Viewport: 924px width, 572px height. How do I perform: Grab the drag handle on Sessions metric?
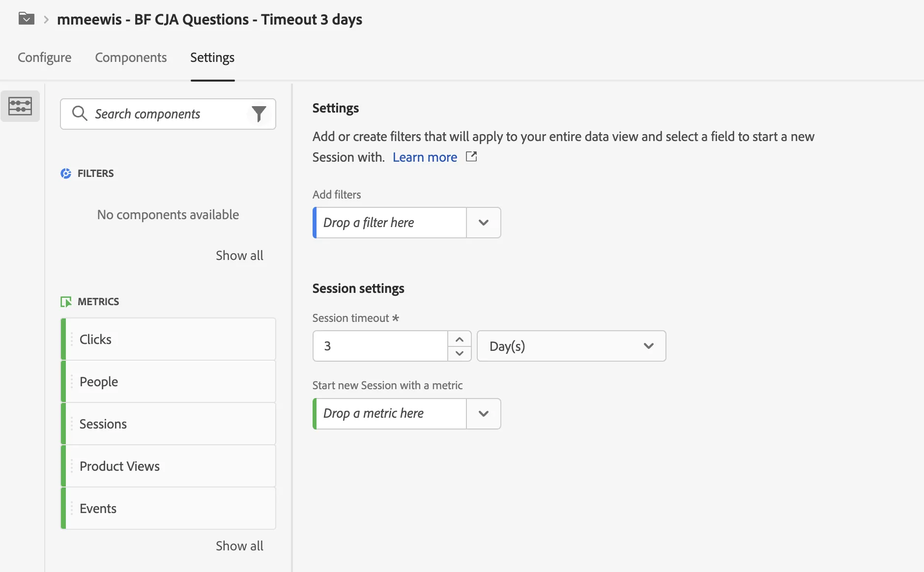(72, 424)
